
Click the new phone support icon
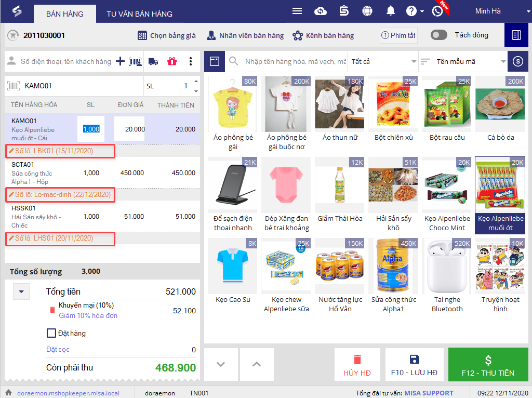point(437,11)
